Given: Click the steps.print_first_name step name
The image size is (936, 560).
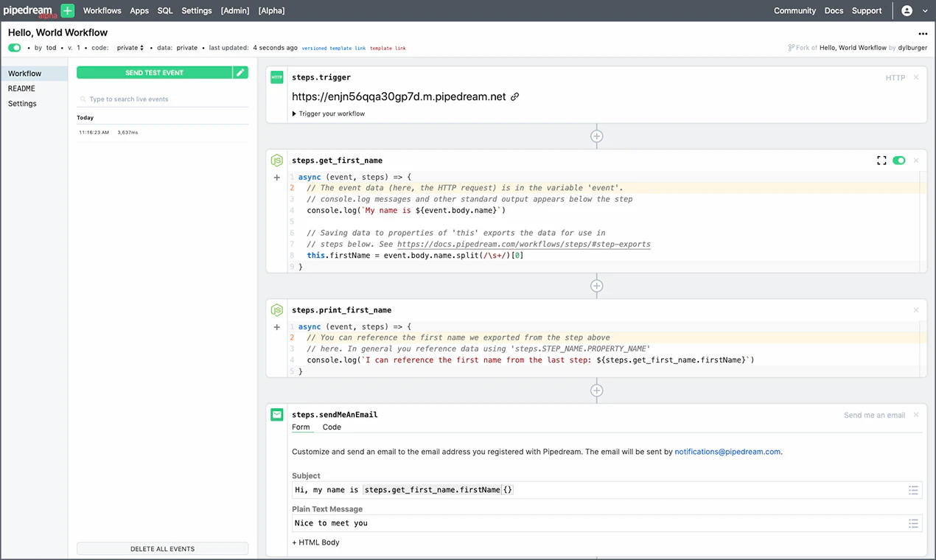Looking at the screenshot, I should [341, 310].
